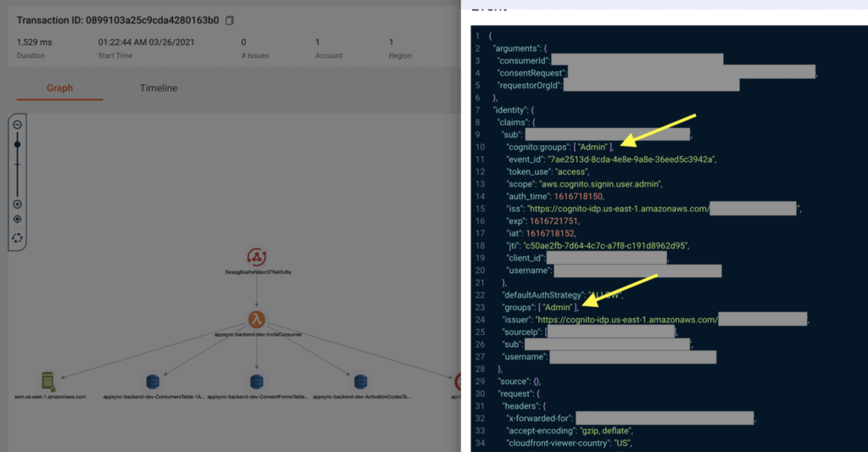Click the cognito-idp issuer URL on line 24
Viewport: 868px width, 452px height.
point(628,320)
